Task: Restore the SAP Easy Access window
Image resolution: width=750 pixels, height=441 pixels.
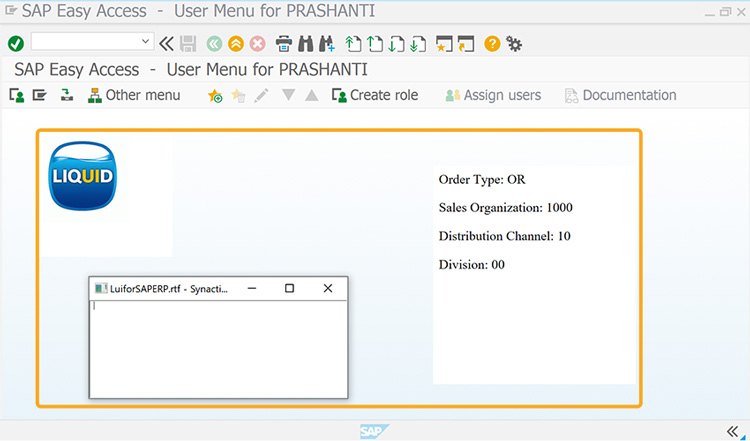Action: (x=726, y=11)
